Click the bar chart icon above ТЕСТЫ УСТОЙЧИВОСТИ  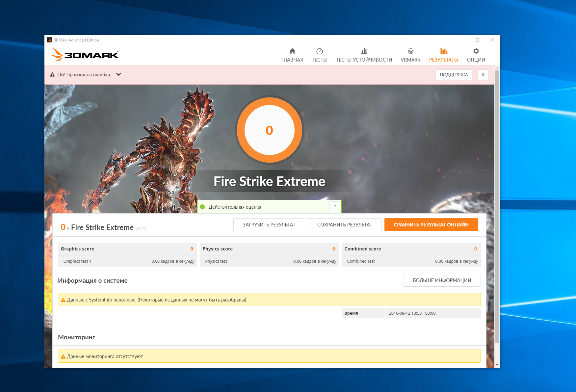(x=364, y=51)
